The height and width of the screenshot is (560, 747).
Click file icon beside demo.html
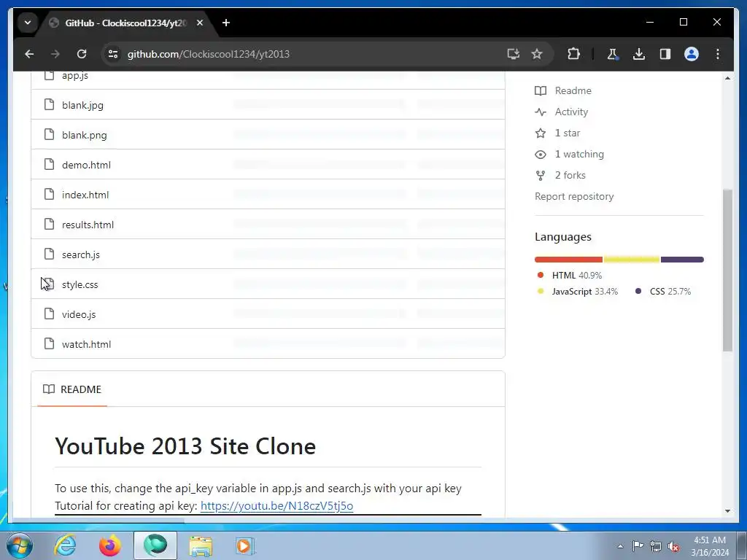tap(49, 164)
